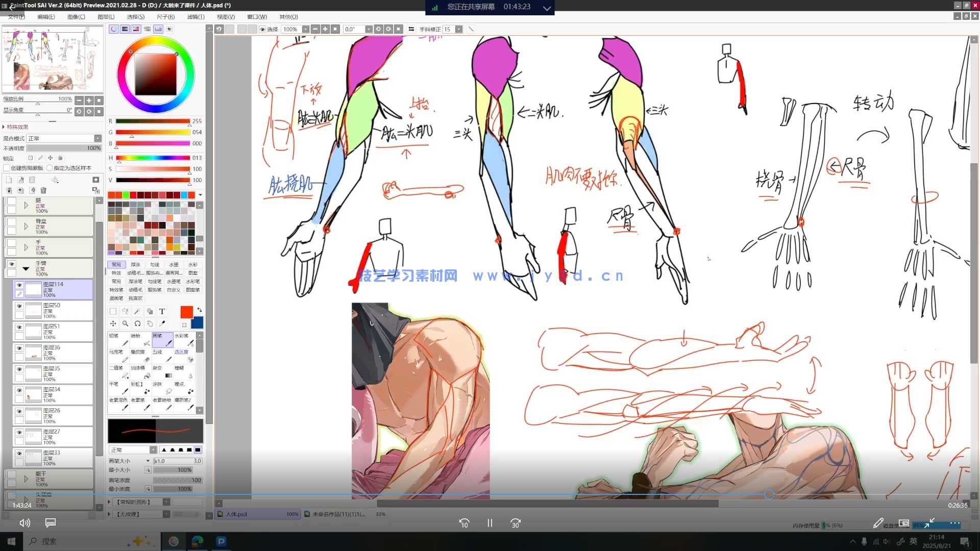Click the 我喜欢 brush group button
This screenshot has width=980, height=551.
[x=135, y=298]
